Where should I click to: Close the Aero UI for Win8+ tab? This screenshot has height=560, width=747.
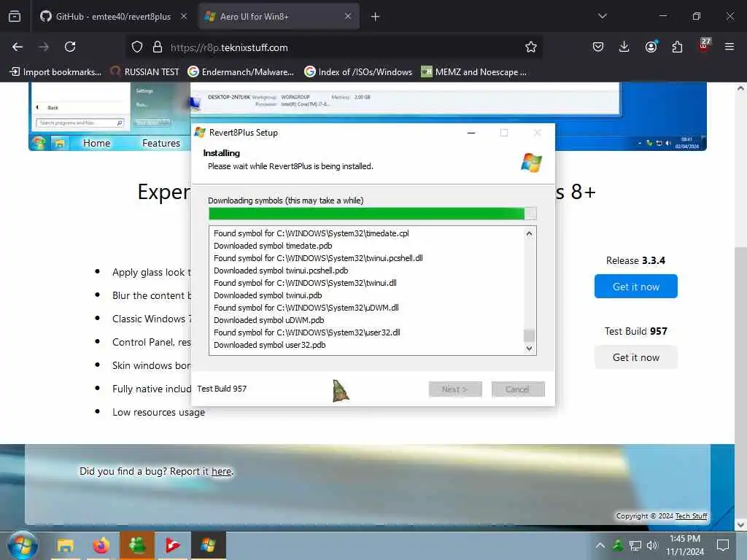pos(348,16)
